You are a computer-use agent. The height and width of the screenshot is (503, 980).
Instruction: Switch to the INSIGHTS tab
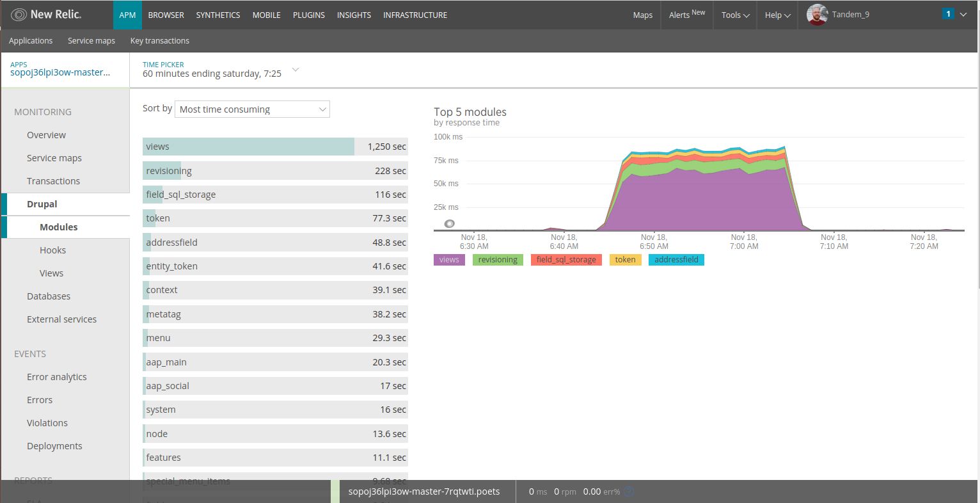354,15
